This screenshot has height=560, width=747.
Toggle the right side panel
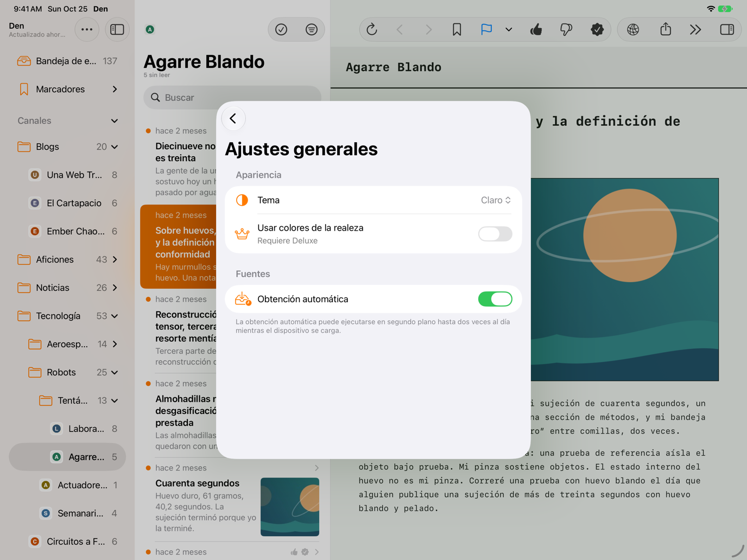[x=727, y=29]
